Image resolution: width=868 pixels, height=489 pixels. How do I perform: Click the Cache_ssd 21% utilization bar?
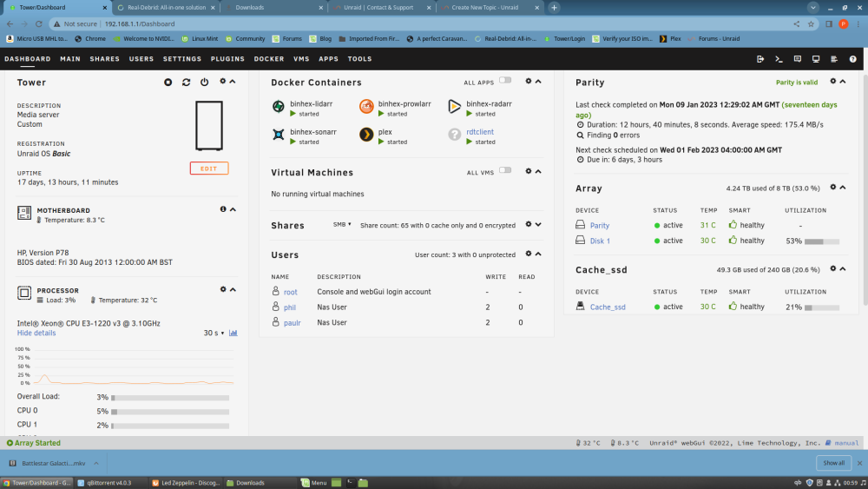pos(822,307)
